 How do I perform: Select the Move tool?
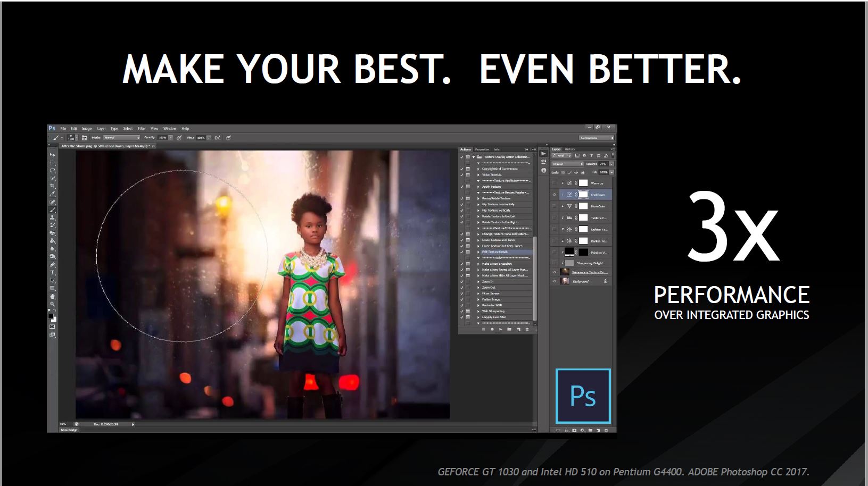tap(52, 155)
